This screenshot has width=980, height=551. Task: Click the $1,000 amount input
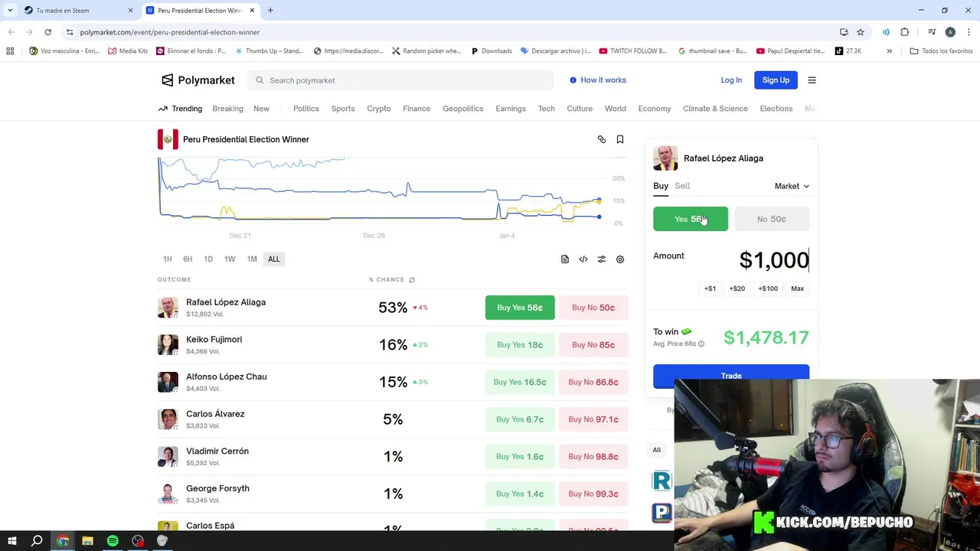tap(774, 260)
